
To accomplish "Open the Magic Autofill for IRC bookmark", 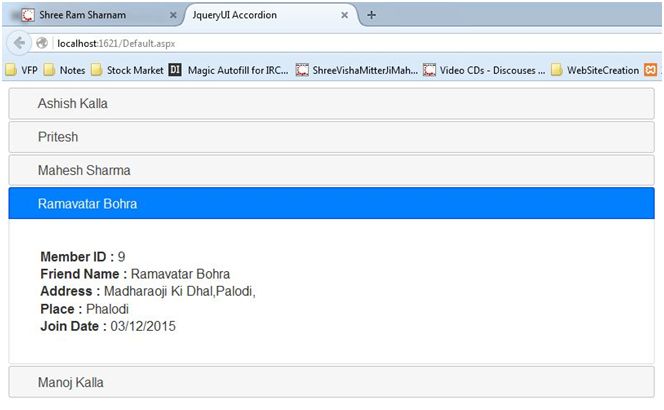I will coord(238,70).
